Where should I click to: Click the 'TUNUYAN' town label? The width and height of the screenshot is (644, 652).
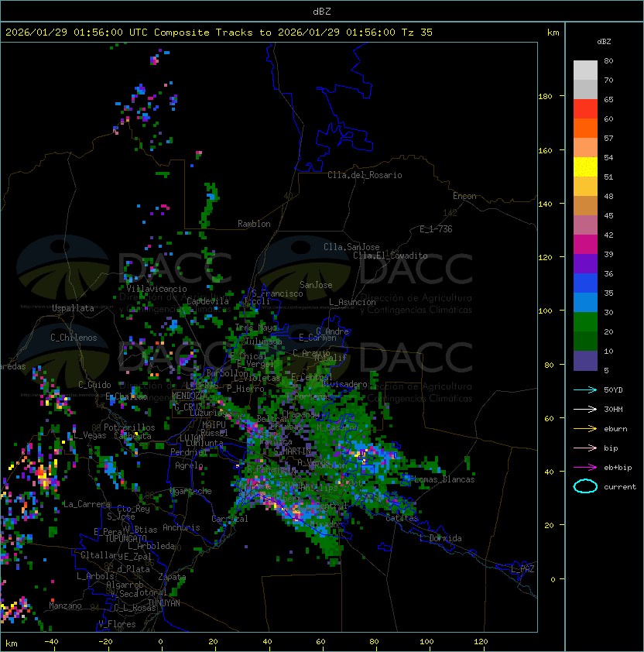pyautogui.click(x=164, y=603)
